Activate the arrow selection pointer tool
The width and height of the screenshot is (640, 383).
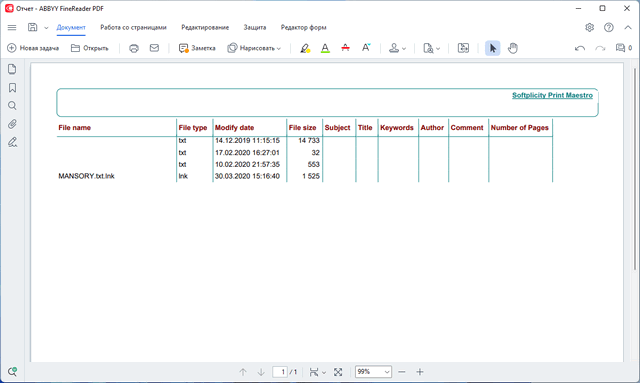point(493,48)
